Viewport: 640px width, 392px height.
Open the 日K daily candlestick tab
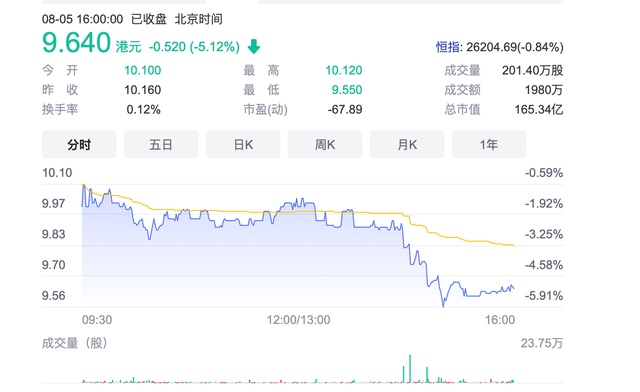[243, 145]
